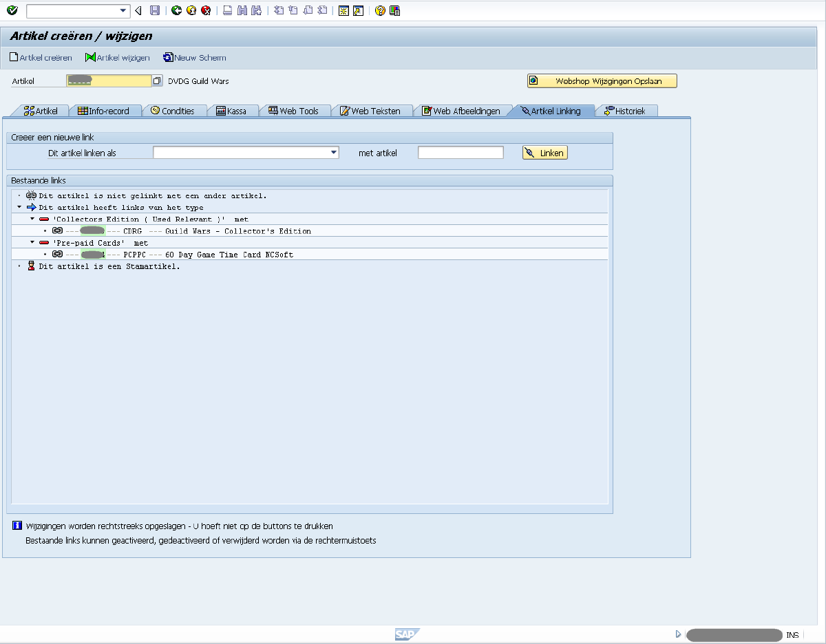Collapse 'Dit artikel heeft links van het type'
826x644 pixels.
[19, 207]
